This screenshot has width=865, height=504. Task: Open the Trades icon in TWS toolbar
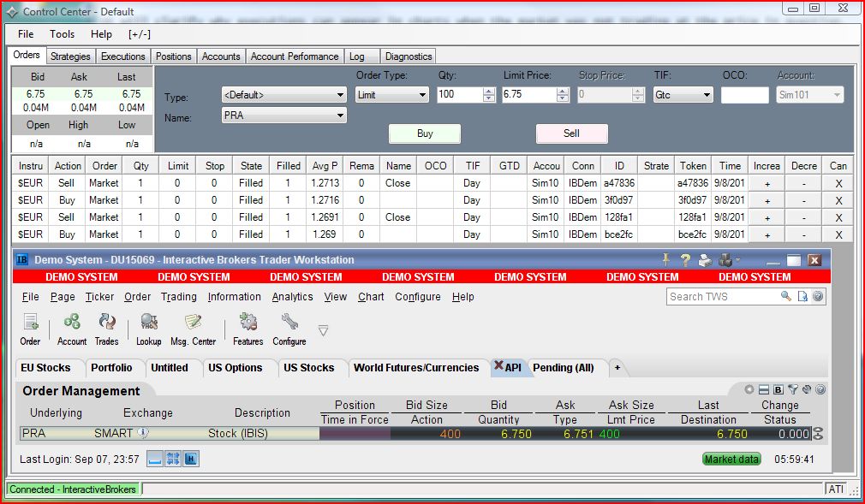[x=106, y=322]
